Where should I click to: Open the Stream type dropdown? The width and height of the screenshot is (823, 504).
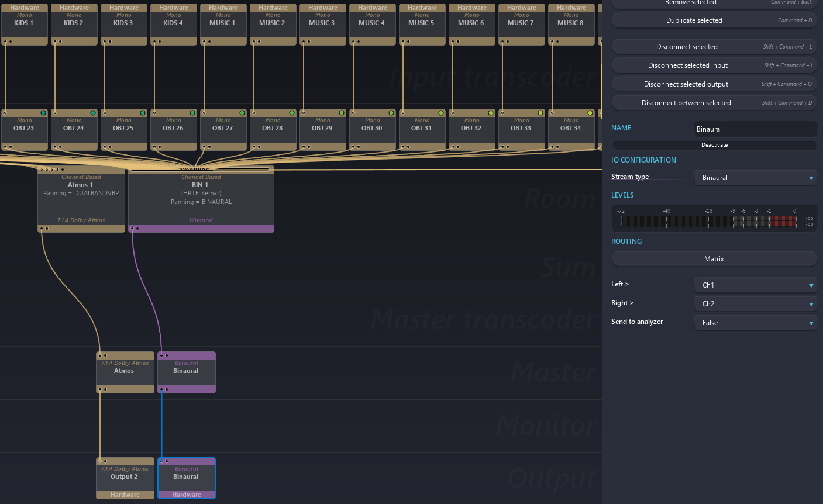755,178
